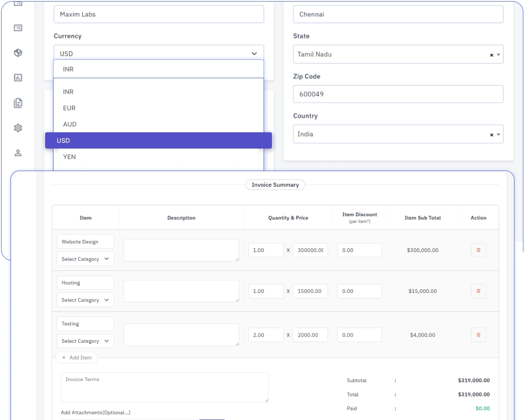The image size is (525, 420).
Task: Click the $300,000.00 item sub total
Action: tap(423, 250)
